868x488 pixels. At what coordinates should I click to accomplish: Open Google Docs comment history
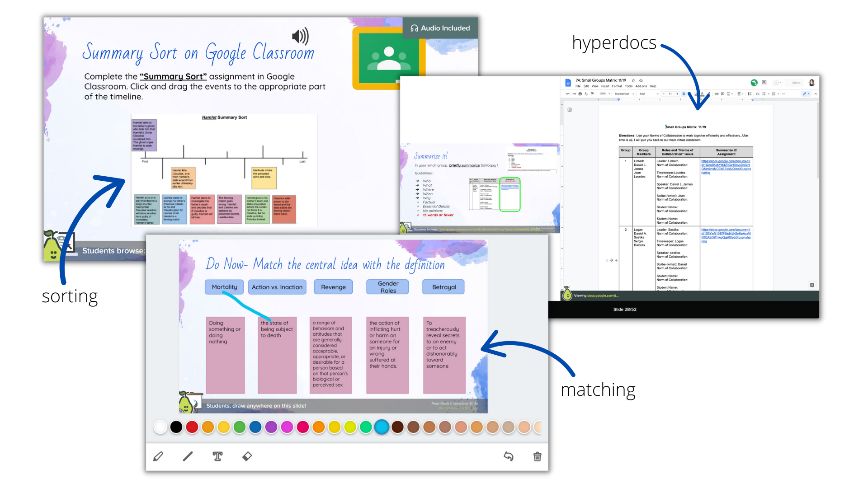point(764,83)
